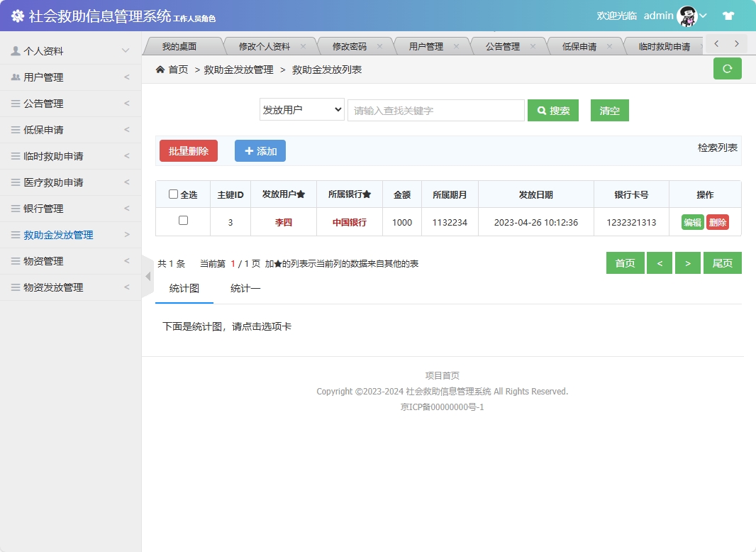Click the plus icon on the 添加 button
This screenshot has height=552, width=756.
pos(250,150)
